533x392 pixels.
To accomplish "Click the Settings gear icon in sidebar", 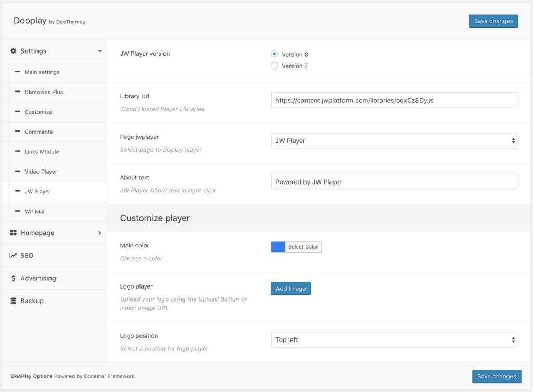I will [x=13, y=51].
